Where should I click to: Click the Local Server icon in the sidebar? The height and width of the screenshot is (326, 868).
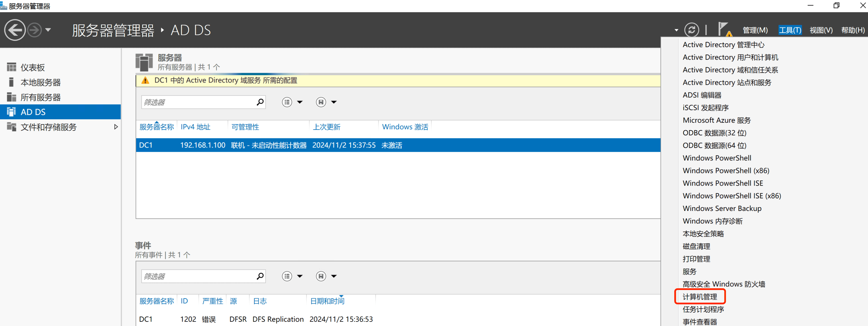tap(11, 82)
